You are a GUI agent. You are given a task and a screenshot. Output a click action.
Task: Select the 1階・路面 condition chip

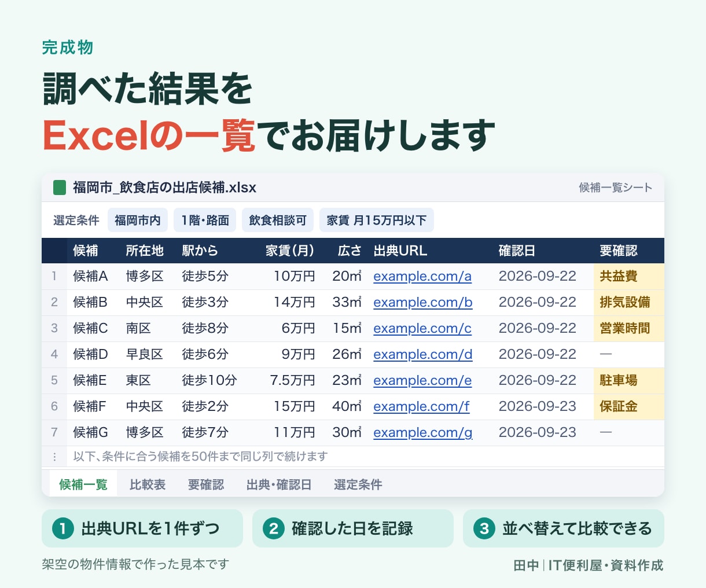click(x=205, y=220)
